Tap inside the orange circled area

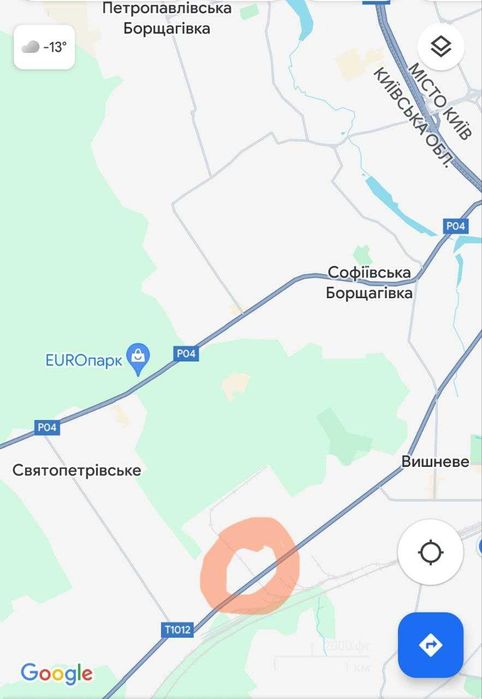point(250,566)
